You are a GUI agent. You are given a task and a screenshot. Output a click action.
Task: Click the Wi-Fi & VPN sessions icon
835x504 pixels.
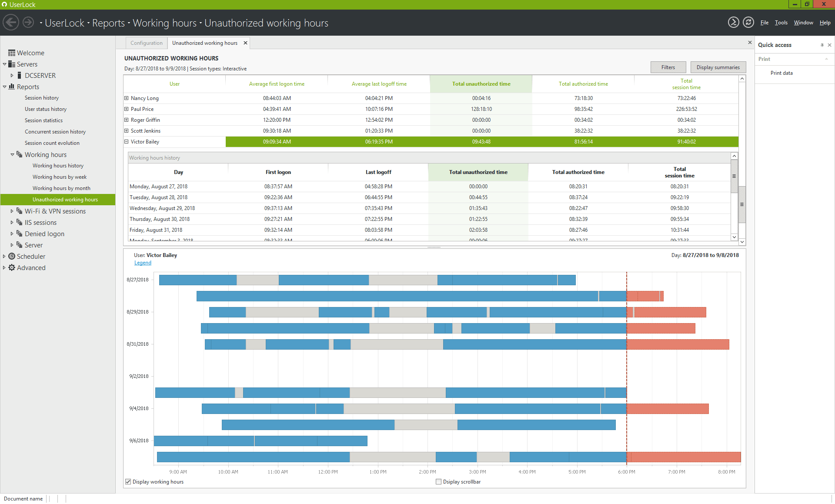click(x=20, y=211)
